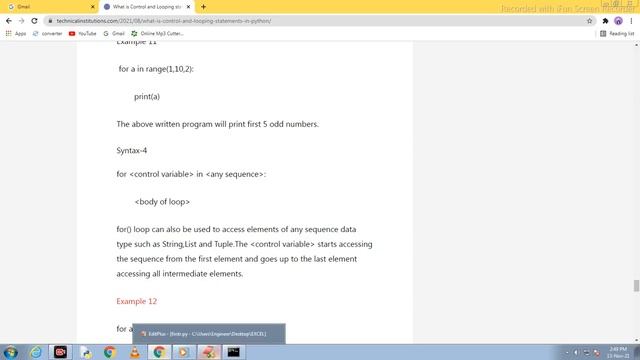Switch to the EditPlus taskbar icon
The image size is (640, 360).
pos(209,352)
